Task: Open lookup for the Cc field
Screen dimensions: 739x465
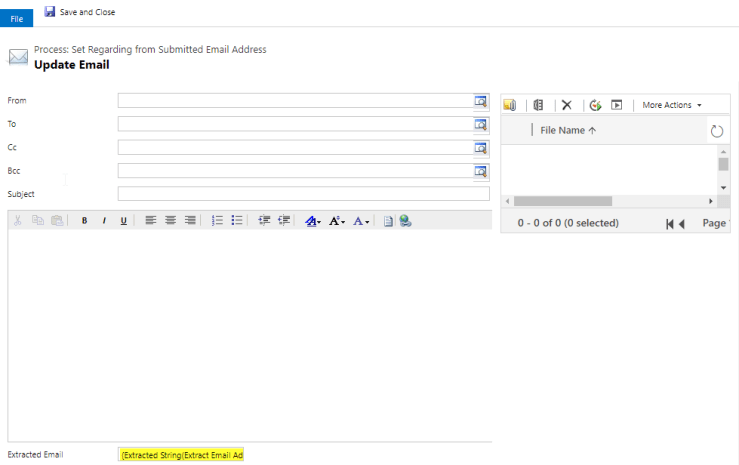Action: point(480,148)
